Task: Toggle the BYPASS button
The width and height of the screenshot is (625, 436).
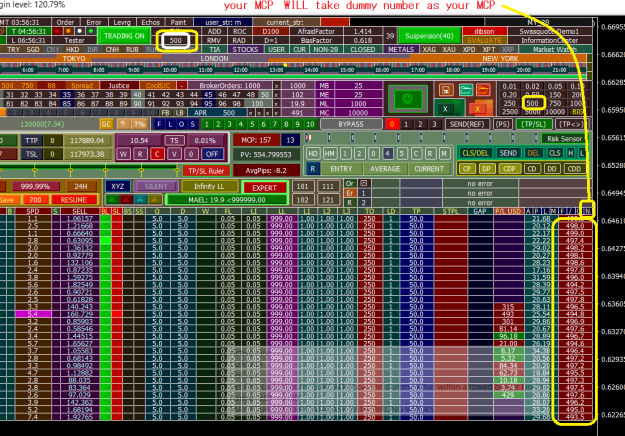Action: 350,124
